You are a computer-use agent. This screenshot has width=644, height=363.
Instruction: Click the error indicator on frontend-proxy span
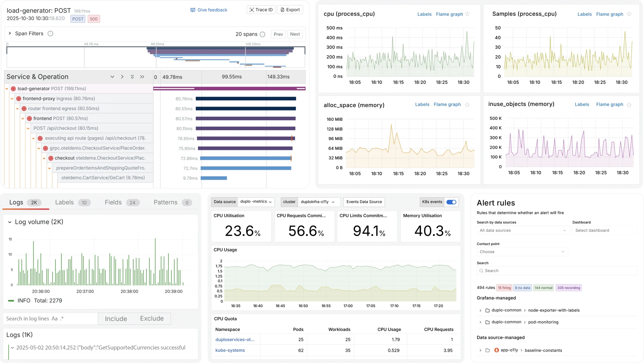pos(18,98)
